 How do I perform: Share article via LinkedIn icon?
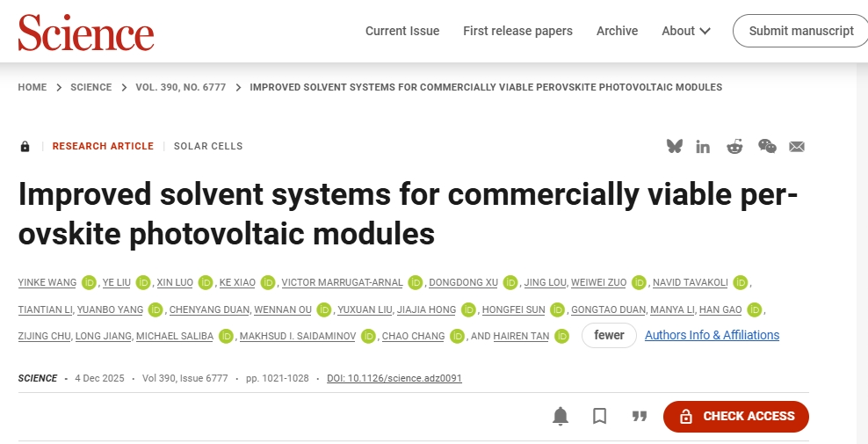(703, 147)
